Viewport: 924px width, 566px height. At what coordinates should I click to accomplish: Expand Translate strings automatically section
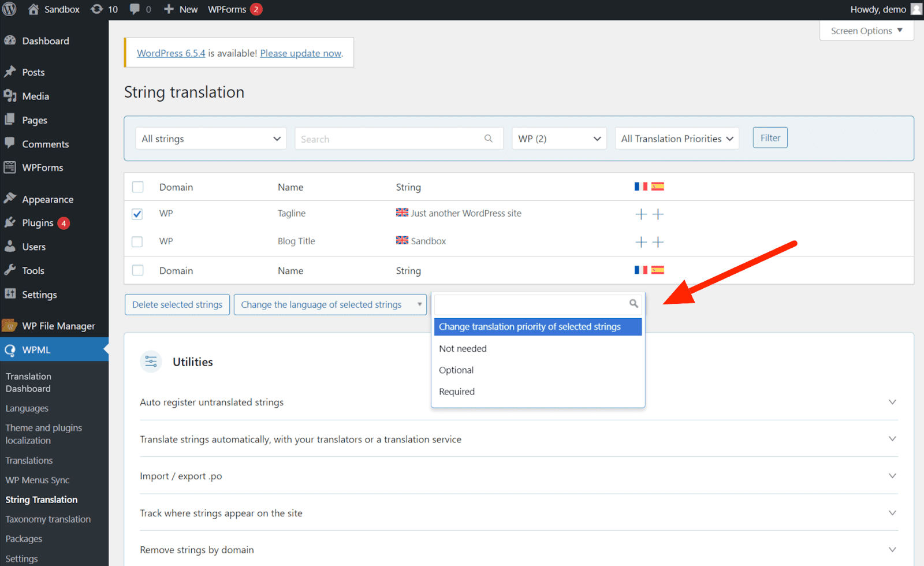point(519,439)
